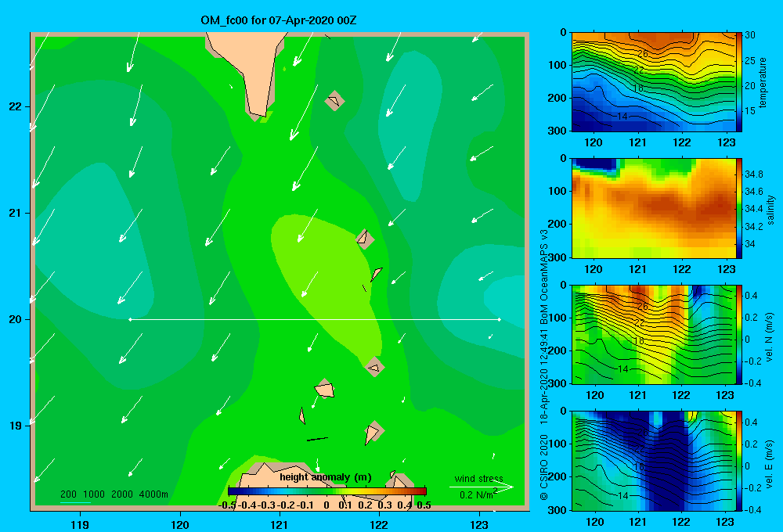Click the 30 tick on temperature colorbar
783x532 pixels.
click(x=750, y=35)
